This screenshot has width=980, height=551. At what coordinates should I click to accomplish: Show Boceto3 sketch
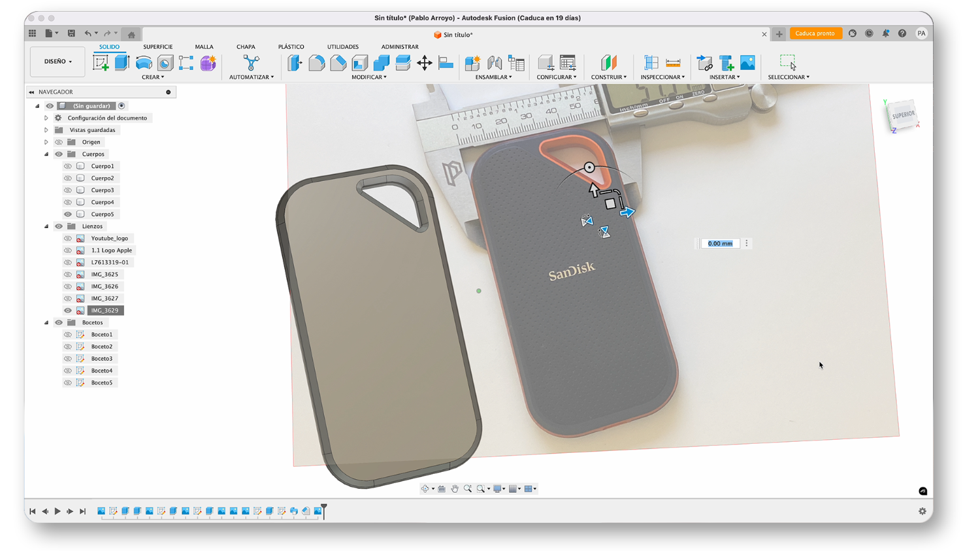coord(68,359)
